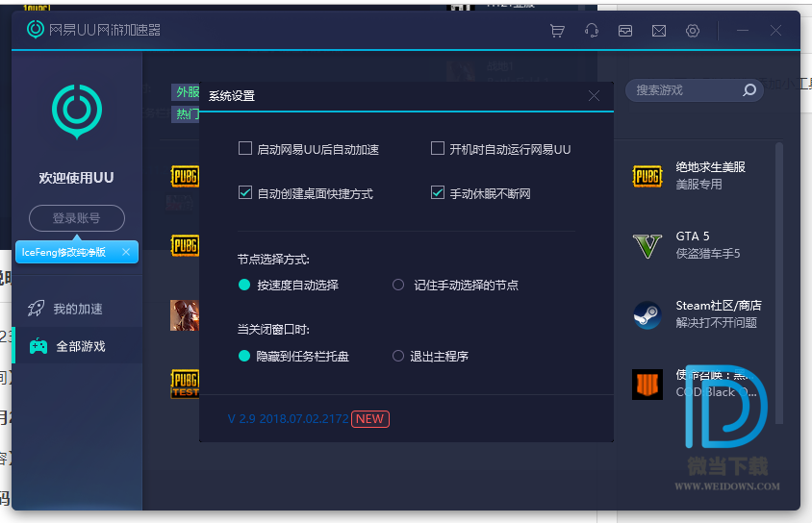This screenshot has height=523, width=812.
Task: Open the PUBG icon for 绝地求生美服
Action: [647, 176]
